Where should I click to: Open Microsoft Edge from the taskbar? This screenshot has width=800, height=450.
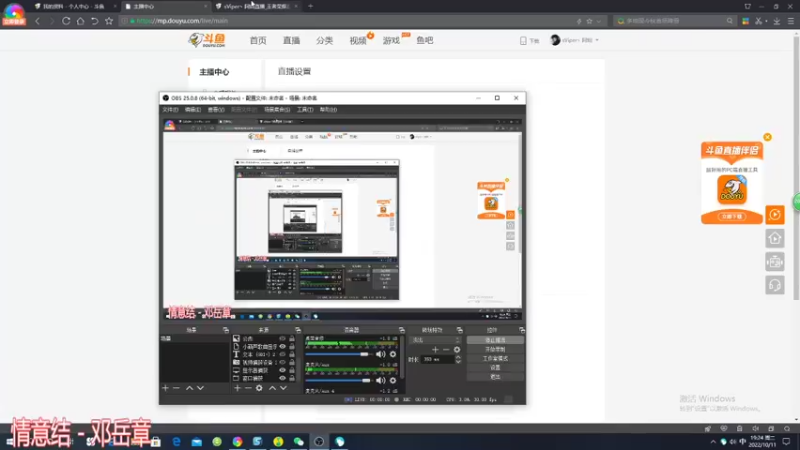tap(176, 442)
